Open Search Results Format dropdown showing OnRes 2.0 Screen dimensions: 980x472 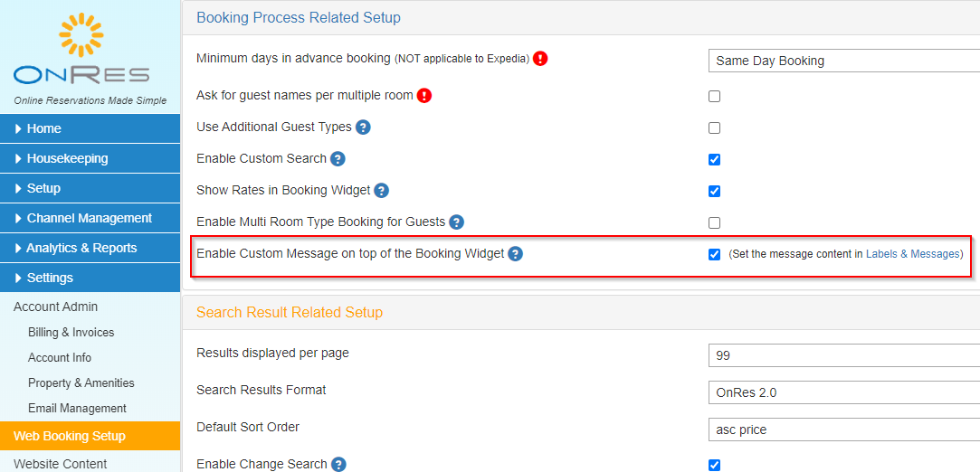tap(843, 392)
